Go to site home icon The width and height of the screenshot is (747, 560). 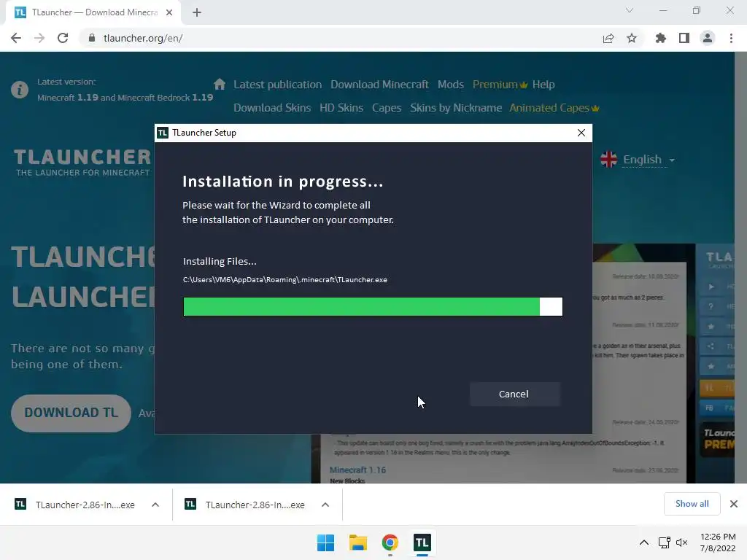219,85
